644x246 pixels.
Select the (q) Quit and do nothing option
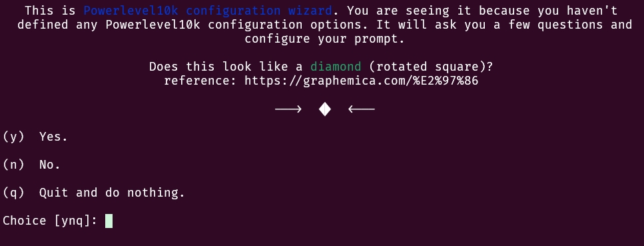[x=94, y=193]
